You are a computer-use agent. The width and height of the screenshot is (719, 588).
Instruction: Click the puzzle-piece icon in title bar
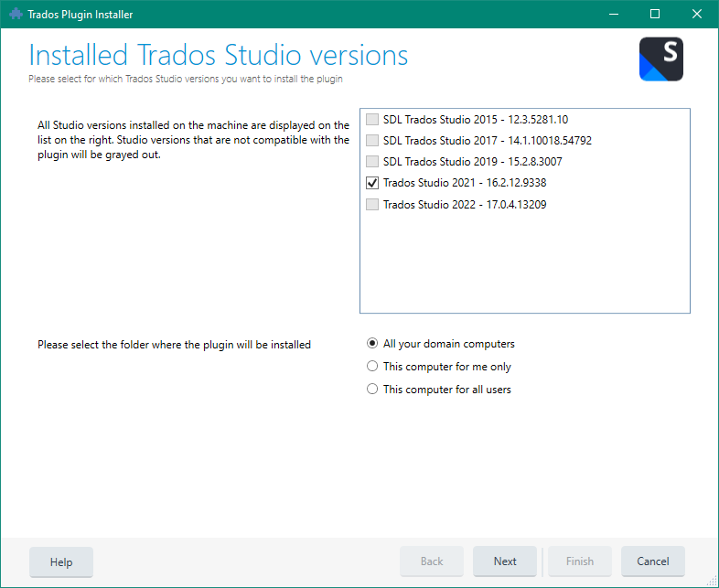click(x=16, y=15)
